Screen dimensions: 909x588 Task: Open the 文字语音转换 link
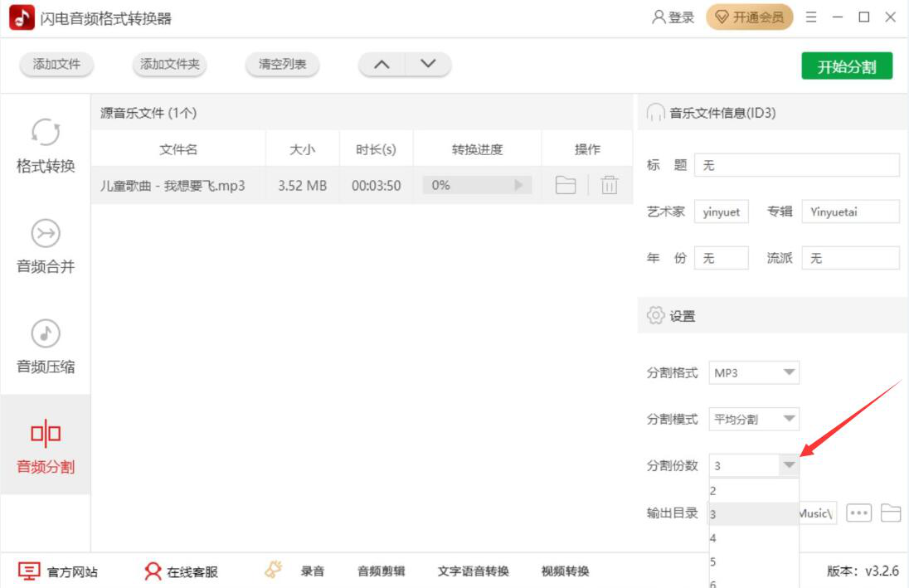[x=473, y=571]
